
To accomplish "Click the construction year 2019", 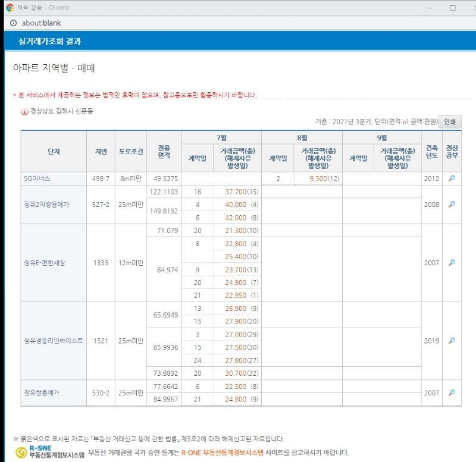I will coord(432,341).
